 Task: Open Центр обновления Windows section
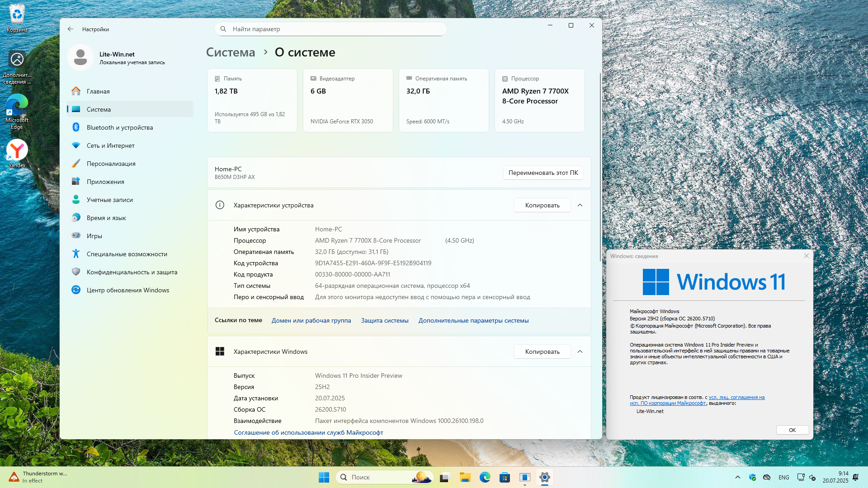point(127,290)
